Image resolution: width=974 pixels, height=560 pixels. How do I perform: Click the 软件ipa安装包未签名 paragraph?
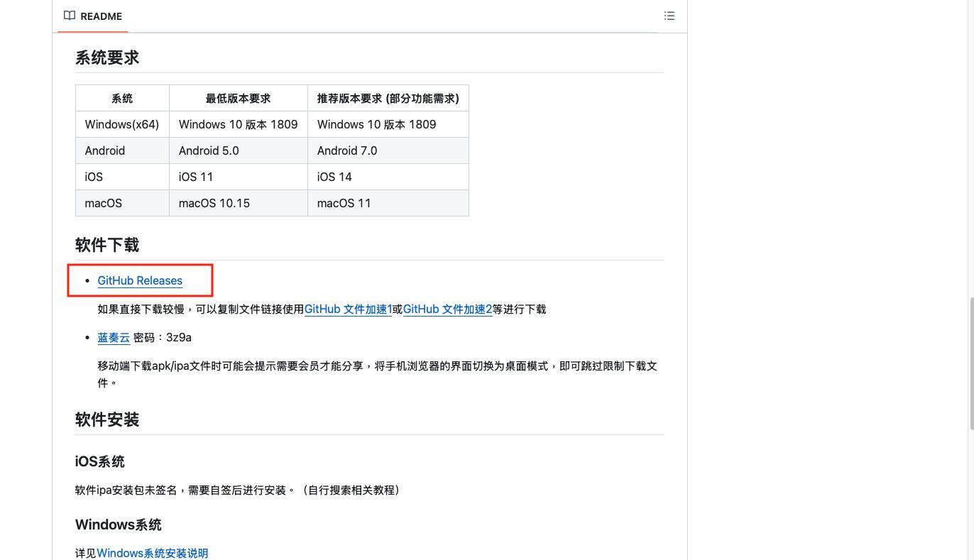click(238, 490)
